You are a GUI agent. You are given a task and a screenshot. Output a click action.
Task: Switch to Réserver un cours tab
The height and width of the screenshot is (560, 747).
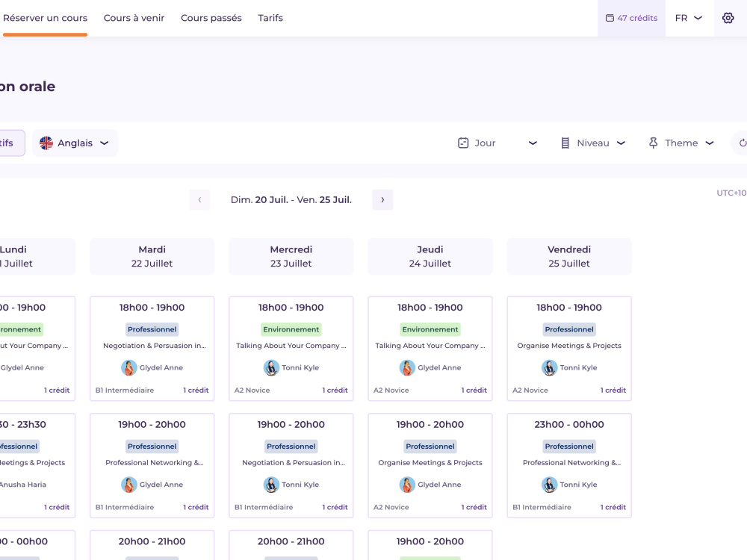45,18
